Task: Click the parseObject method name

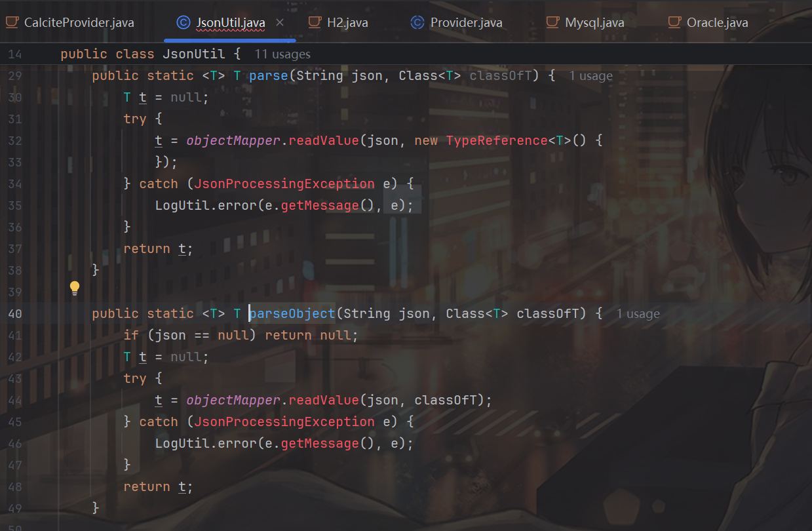Action: coord(292,313)
